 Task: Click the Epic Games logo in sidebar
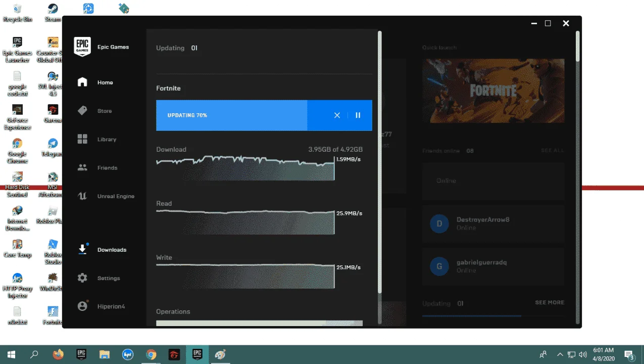tap(82, 47)
